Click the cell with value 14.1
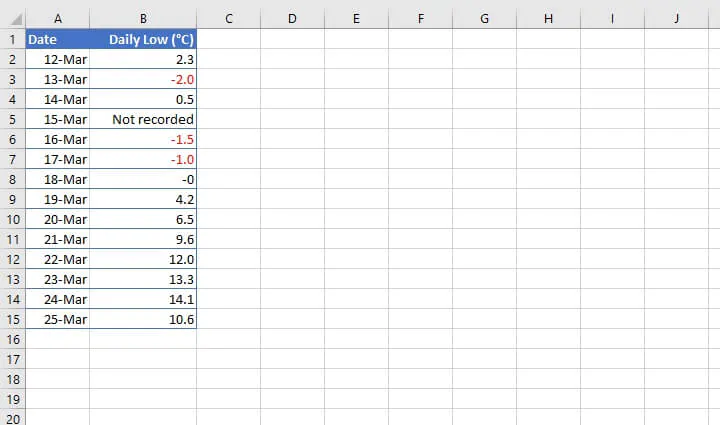The height and width of the screenshot is (425, 720). click(143, 299)
